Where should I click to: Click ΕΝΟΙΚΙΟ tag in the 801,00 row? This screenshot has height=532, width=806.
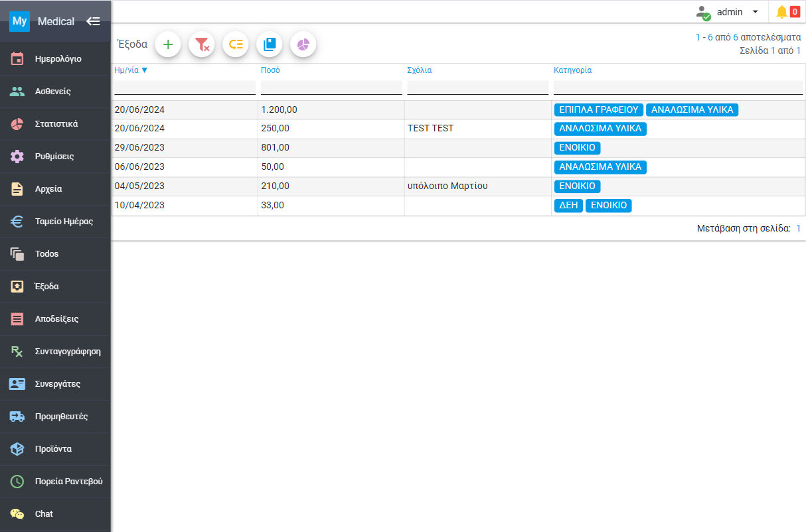[x=577, y=148]
